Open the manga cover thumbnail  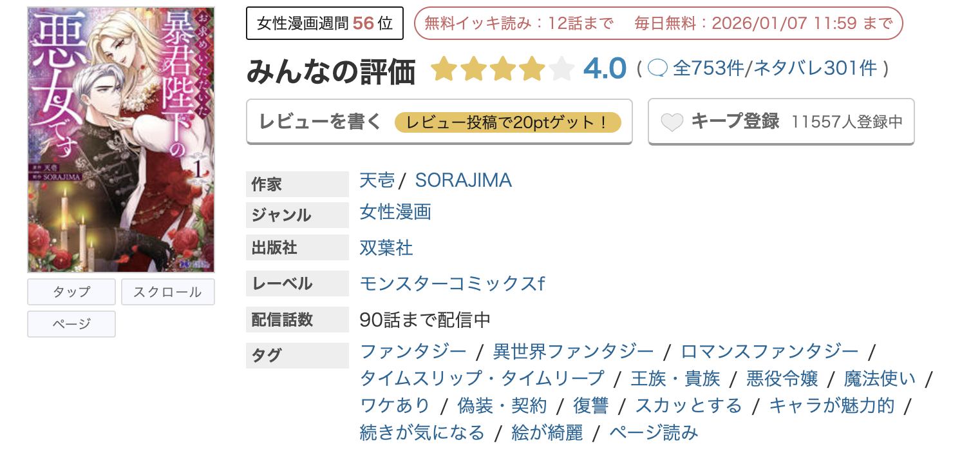(x=120, y=136)
